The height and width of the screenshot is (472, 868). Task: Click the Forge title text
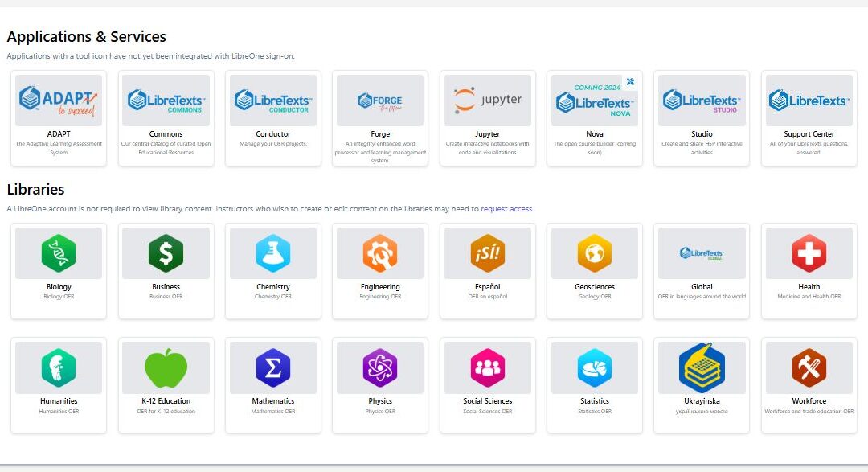pos(379,134)
